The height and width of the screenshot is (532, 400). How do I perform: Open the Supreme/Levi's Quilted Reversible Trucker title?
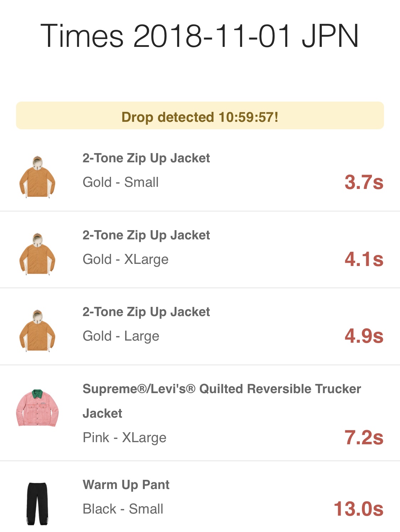click(222, 401)
